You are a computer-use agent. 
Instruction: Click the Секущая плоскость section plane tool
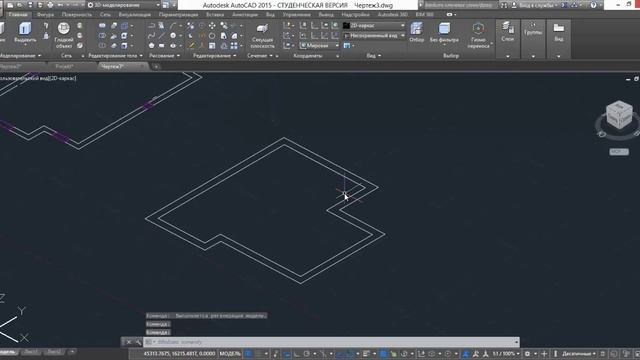pos(262,36)
